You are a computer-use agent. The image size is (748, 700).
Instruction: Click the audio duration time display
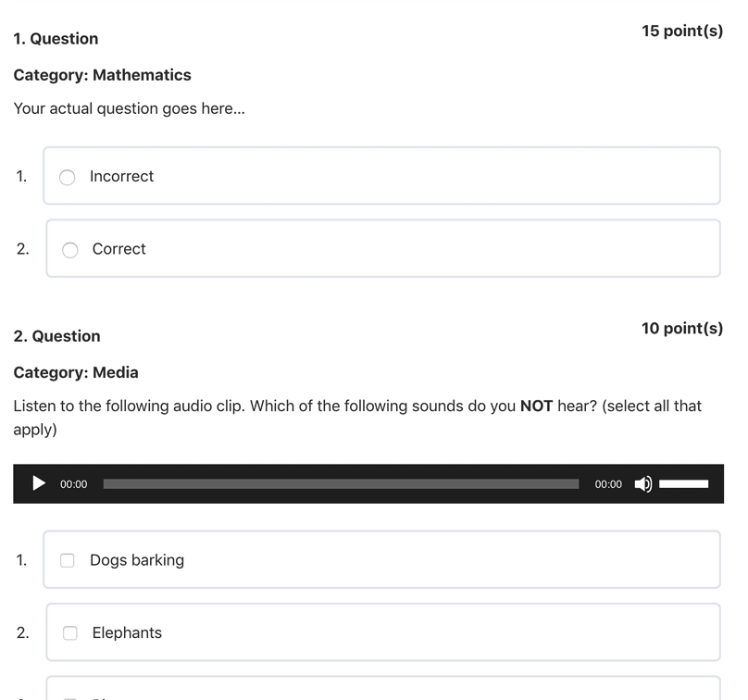[x=608, y=484]
